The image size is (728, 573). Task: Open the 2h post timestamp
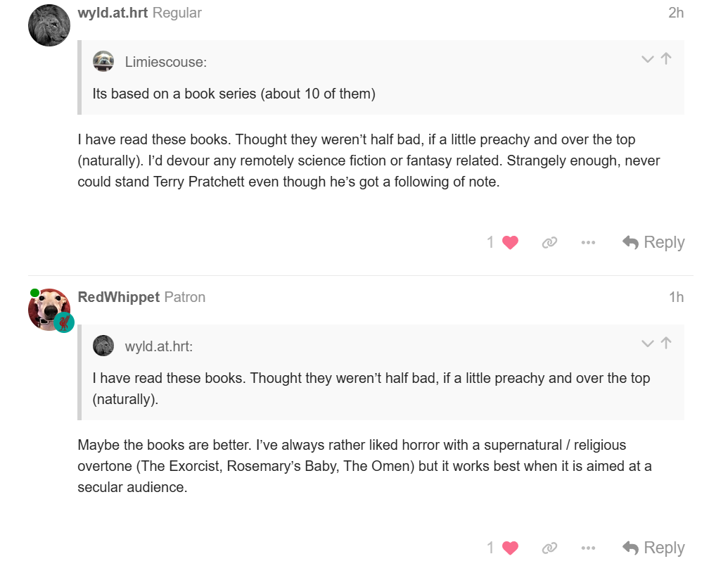(x=675, y=13)
